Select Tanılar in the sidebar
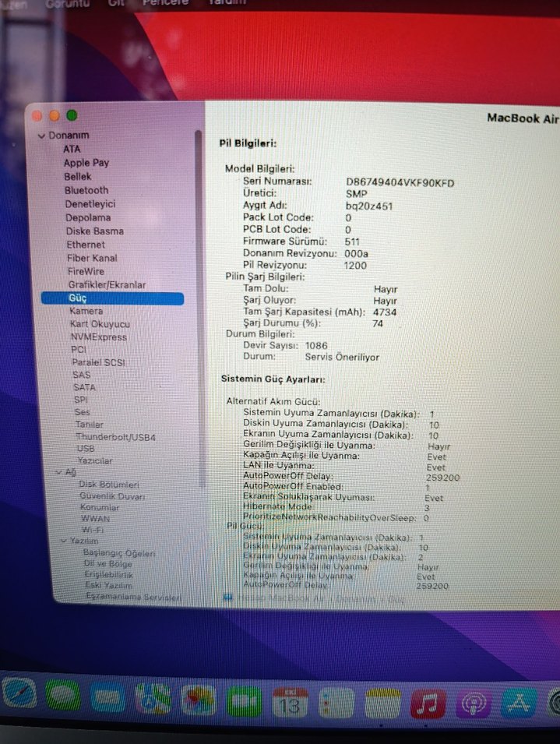 pos(89,424)
